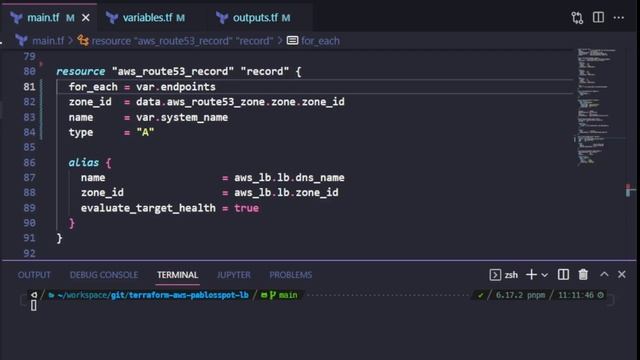Click 'aws_lb.lb.zone_id' on line 88
This screenshot has width=640, height=360.
coord(286,193)
